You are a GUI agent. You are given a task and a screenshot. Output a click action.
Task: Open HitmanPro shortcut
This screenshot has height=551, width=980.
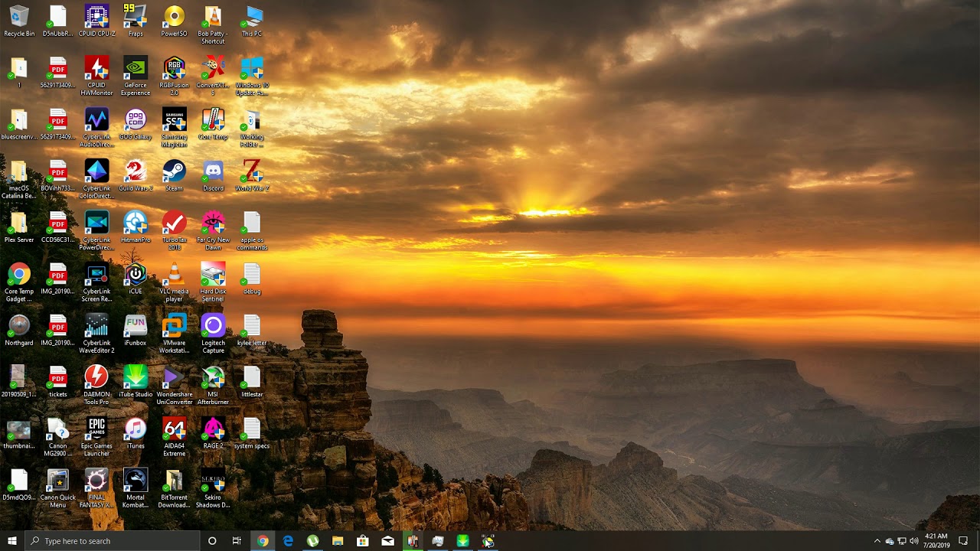point(136,227)
